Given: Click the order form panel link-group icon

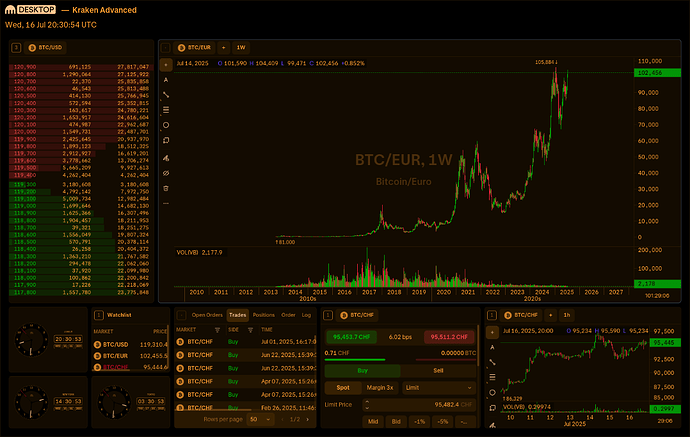Looking at the screenshot, I should pyautogui.click(x=328, y=315).
